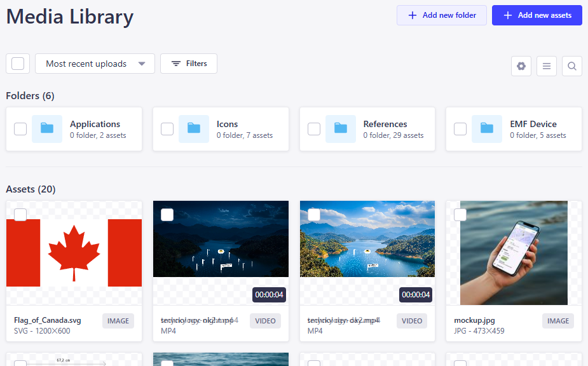Open the Most recent uploads dropdown
This screenshot has width=588, height=366.
pyautogui.click(x=86, y=64)
